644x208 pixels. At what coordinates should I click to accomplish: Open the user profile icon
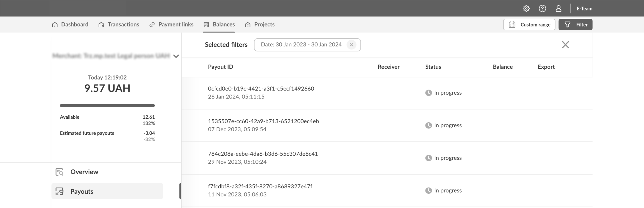pos(558,9)
